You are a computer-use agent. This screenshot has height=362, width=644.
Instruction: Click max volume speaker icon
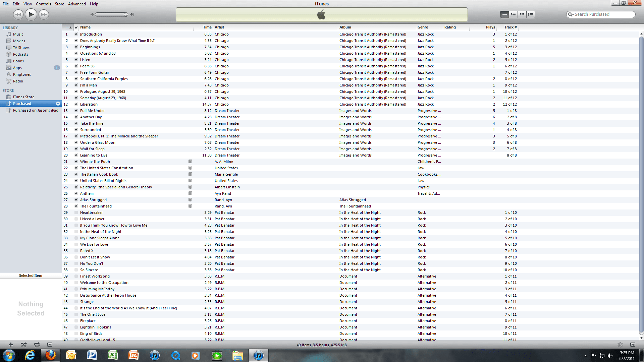[132, 14]
